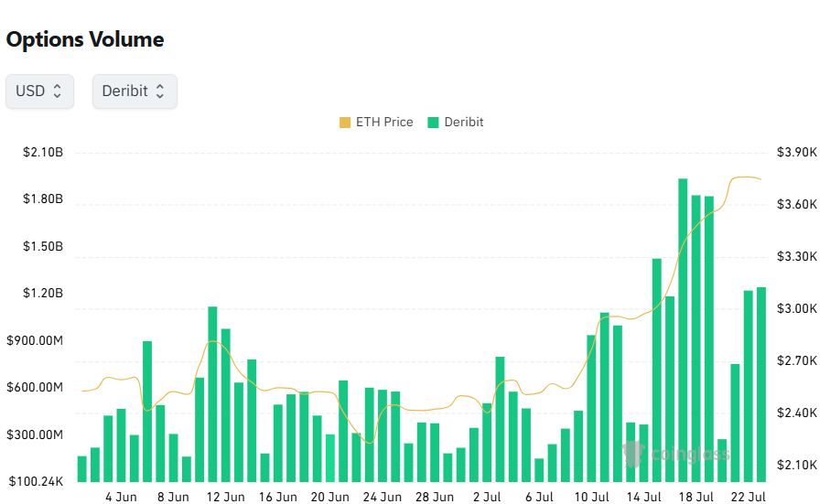Open the Deribit exchange dropdown
Image resolution: width=830 pixels, height=504 pixels.
pos(135,91)
